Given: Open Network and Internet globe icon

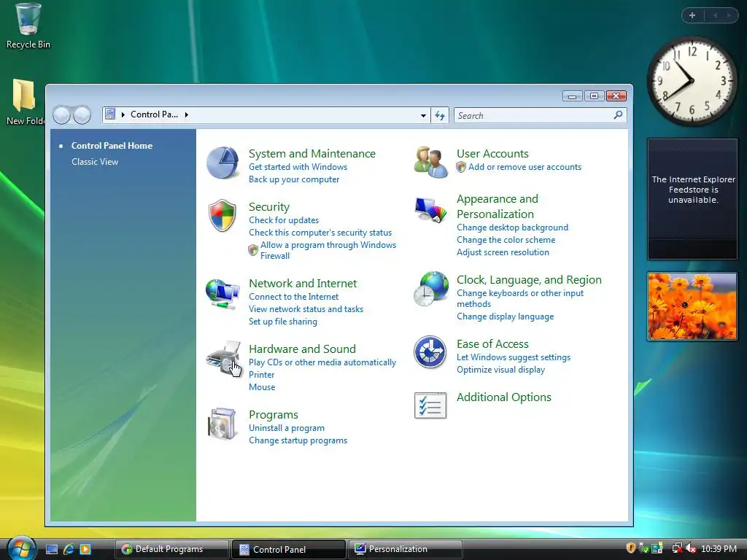Looking at the screenshot, I should click(x=222, y=294).
